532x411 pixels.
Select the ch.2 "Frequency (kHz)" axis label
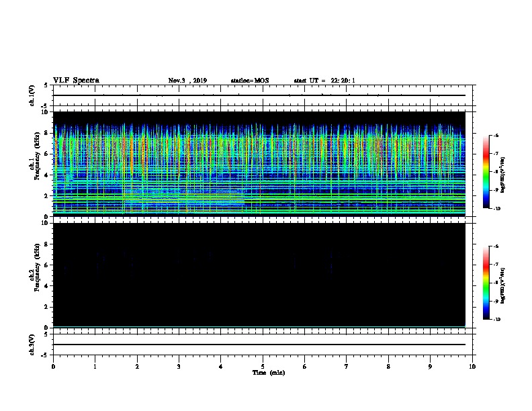pyautogui.click(x=37, y=267)
